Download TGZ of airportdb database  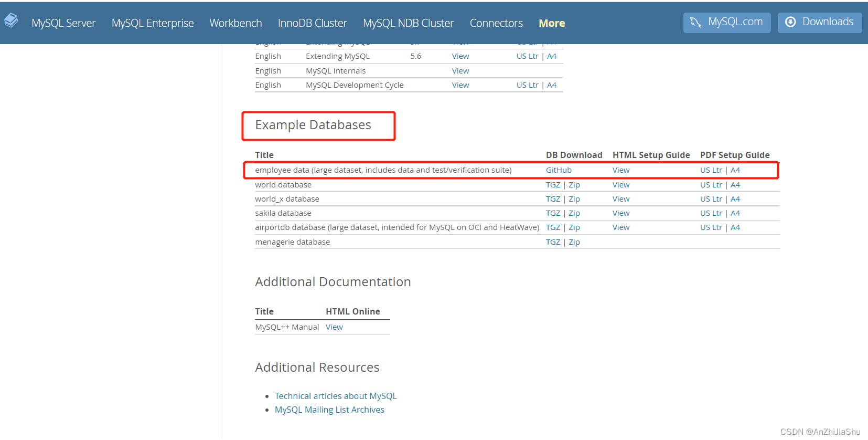pyautogui.click(x=553, y=227)
